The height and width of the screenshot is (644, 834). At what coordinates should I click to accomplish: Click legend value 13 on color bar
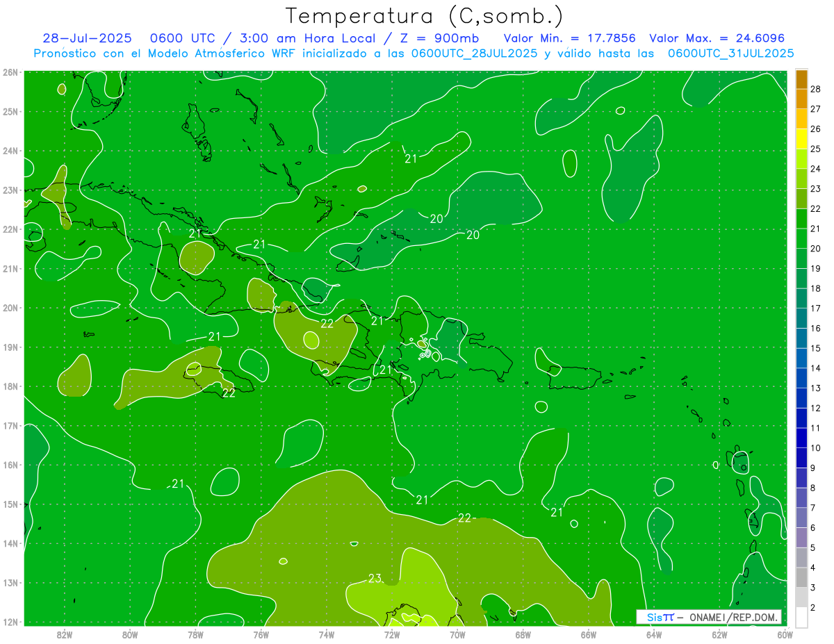click(x=816, y=388)
